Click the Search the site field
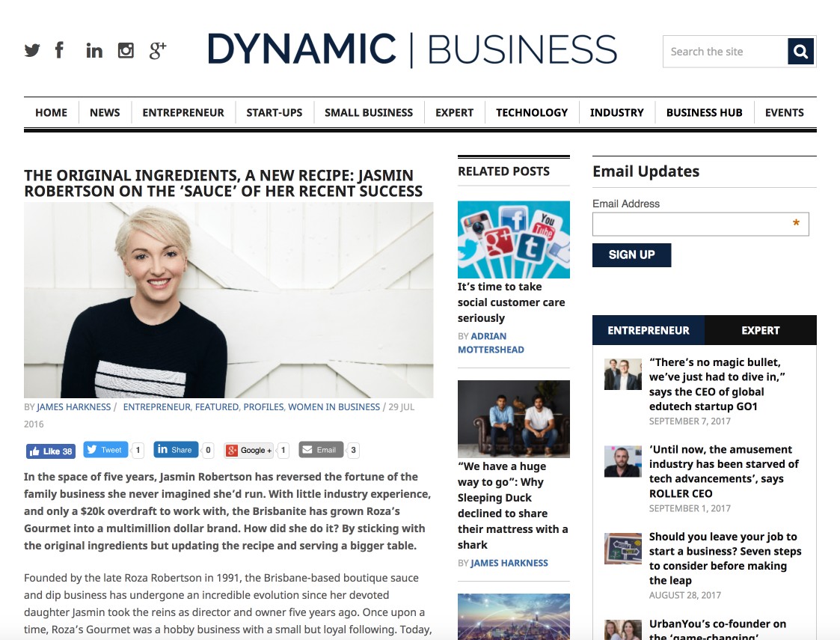 pos(726,52)
